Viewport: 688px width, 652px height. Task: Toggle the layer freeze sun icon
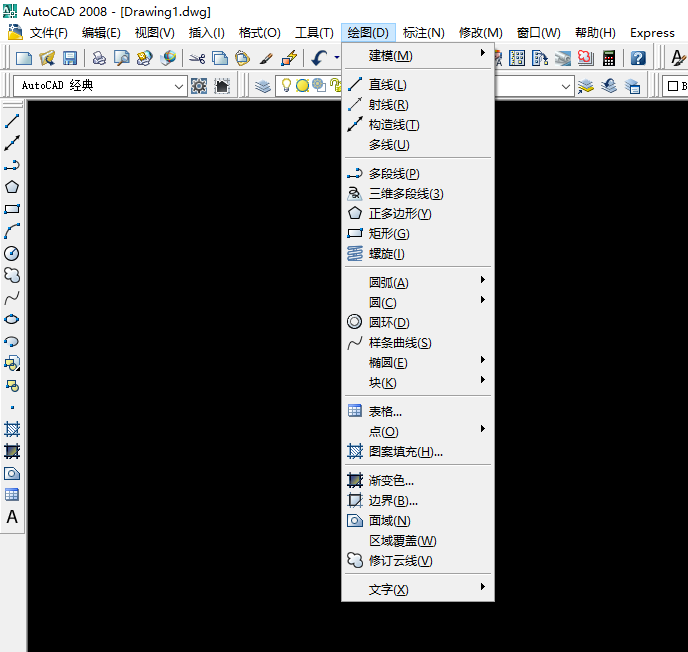[x=302, y=86]
